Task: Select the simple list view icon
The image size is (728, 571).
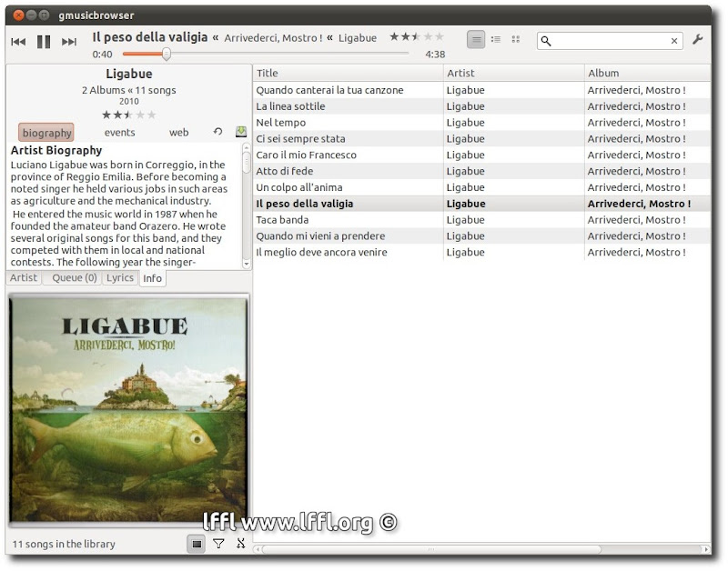Action: [476, 39]
